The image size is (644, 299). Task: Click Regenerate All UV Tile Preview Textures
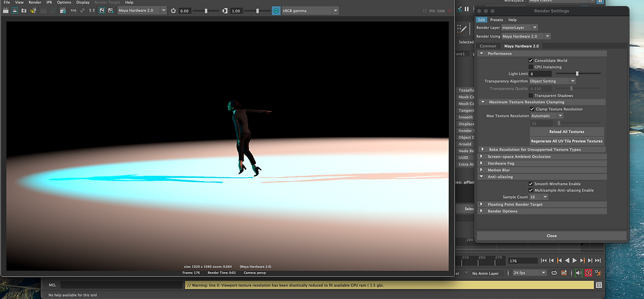click(566, 141)
